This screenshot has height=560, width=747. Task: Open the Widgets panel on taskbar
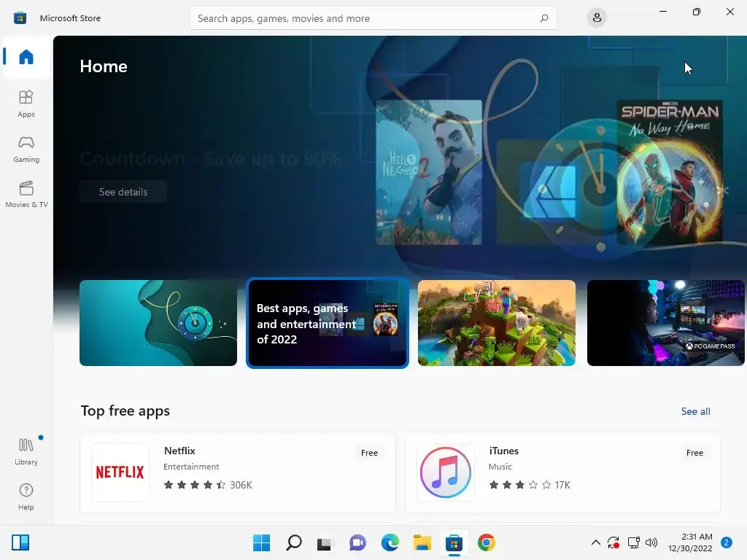point(20,542)
